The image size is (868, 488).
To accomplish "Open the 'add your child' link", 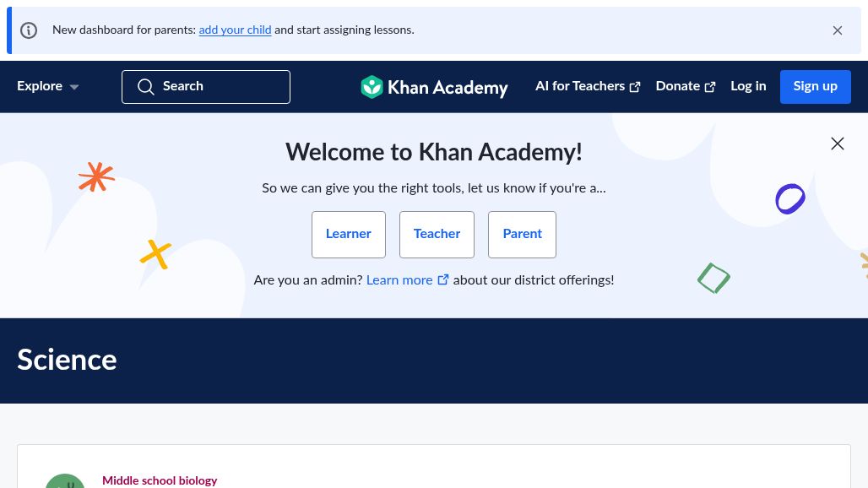I will tap(235, 30).
